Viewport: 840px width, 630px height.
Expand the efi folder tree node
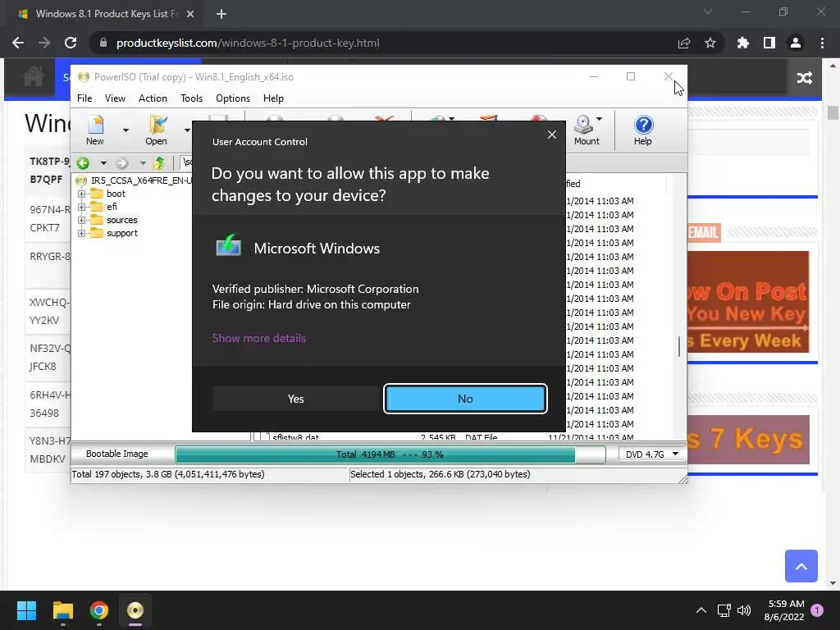point(81,207)
